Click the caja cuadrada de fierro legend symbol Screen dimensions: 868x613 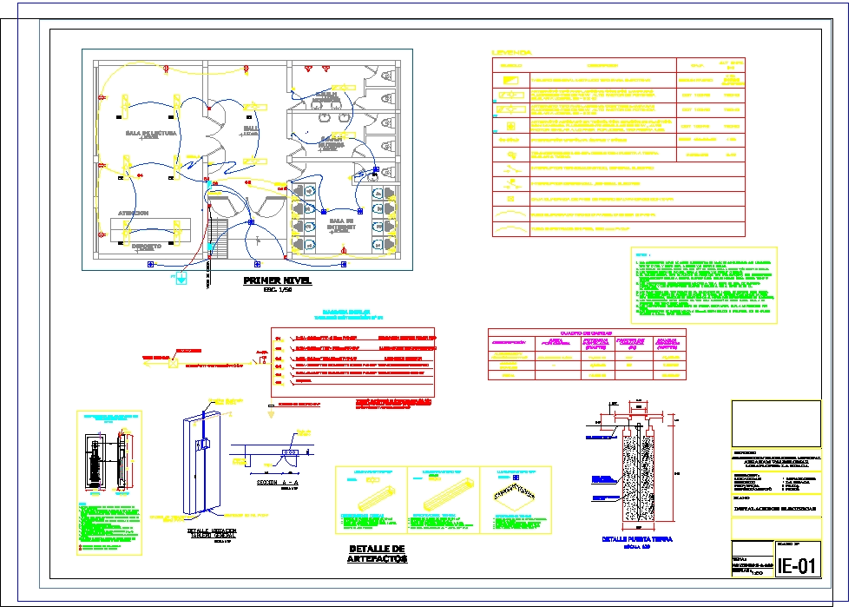click(511, 199)
